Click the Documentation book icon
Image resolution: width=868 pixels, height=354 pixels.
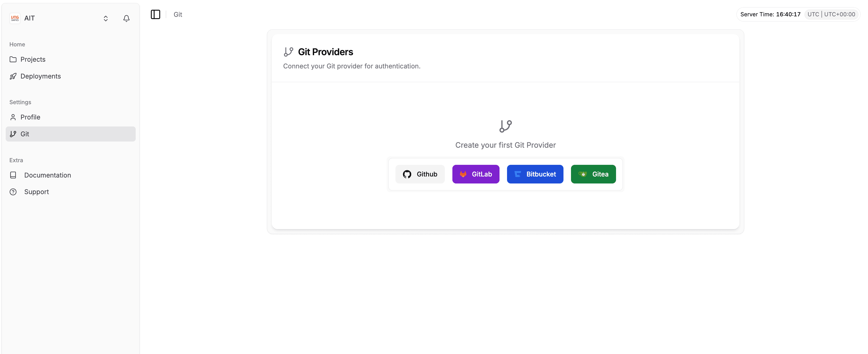[x=13, y=175]
